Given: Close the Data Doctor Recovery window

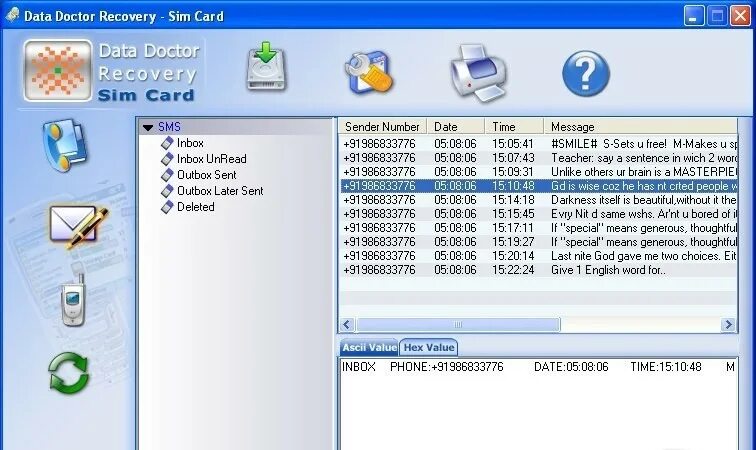Looking at the screenshot, I should 740,16.
